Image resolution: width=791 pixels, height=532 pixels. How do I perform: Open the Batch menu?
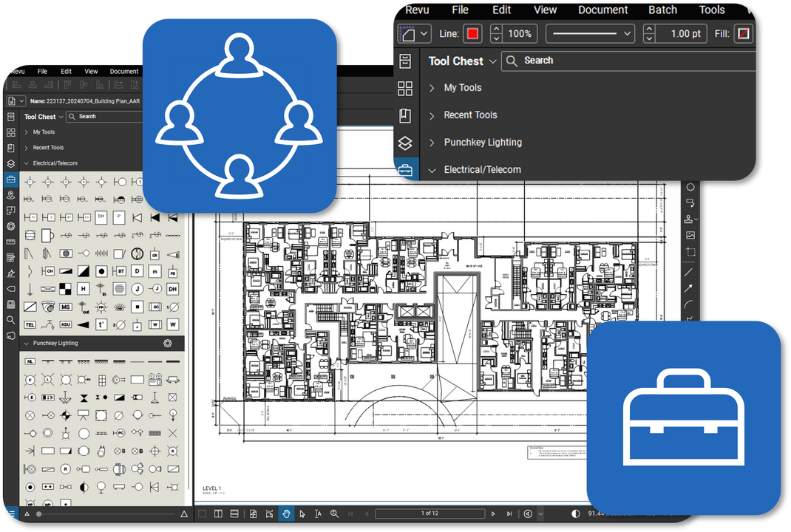coord(662,10)
